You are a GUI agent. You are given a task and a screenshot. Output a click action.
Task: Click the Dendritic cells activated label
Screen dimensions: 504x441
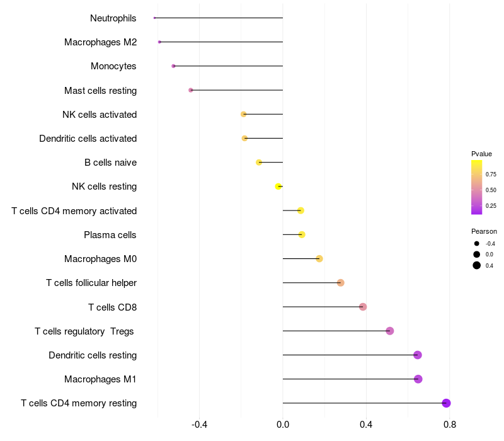(88, 139)
